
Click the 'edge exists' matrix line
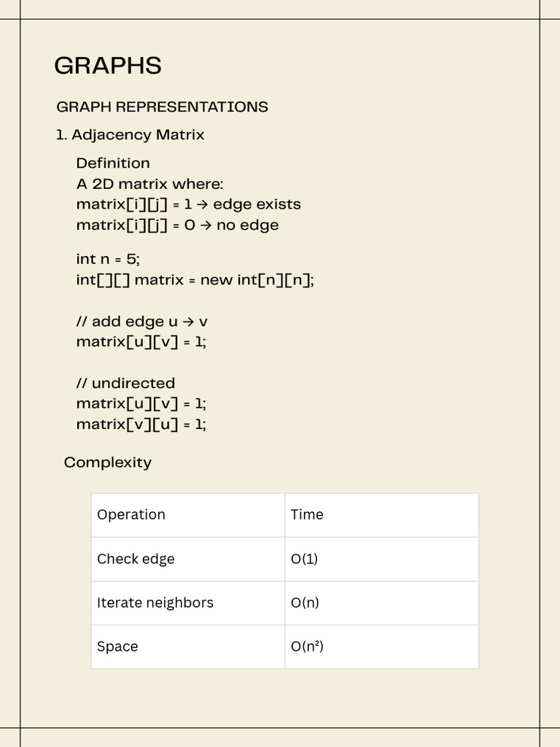(189, 204)
